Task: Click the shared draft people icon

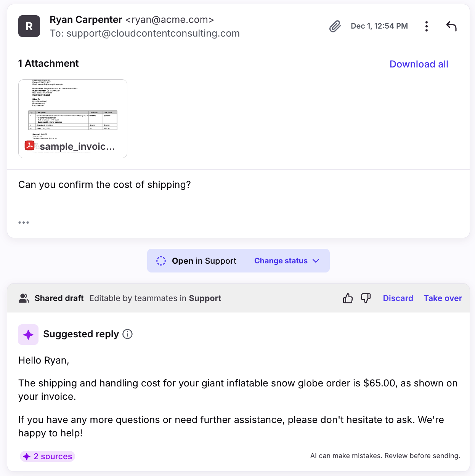Action: pos(24,298)
